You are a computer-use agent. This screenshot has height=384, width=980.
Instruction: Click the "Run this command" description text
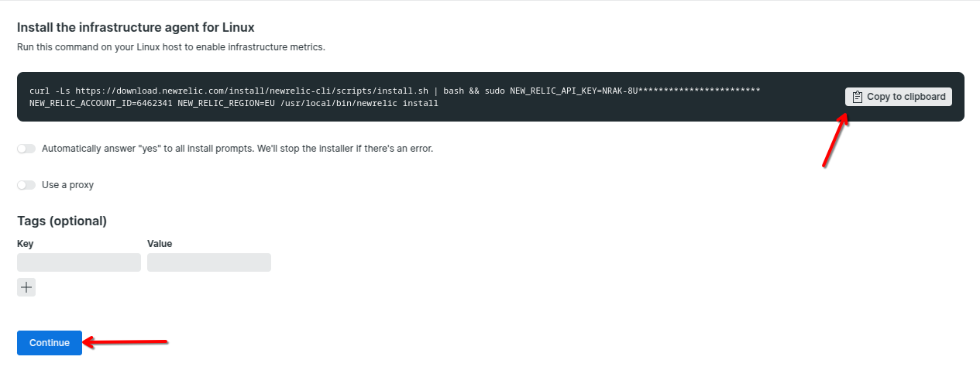pyautogui.click(x=170, y=47)
